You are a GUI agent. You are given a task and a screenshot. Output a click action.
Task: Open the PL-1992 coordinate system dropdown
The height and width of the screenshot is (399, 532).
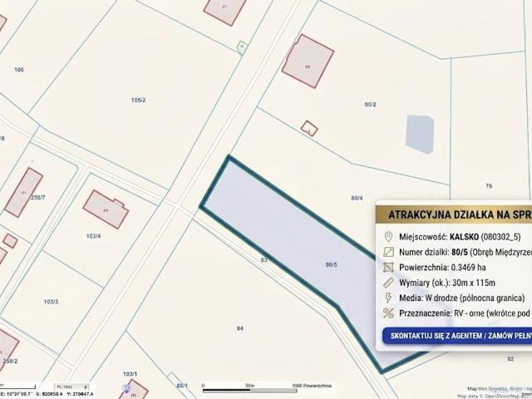pos(72,387)
